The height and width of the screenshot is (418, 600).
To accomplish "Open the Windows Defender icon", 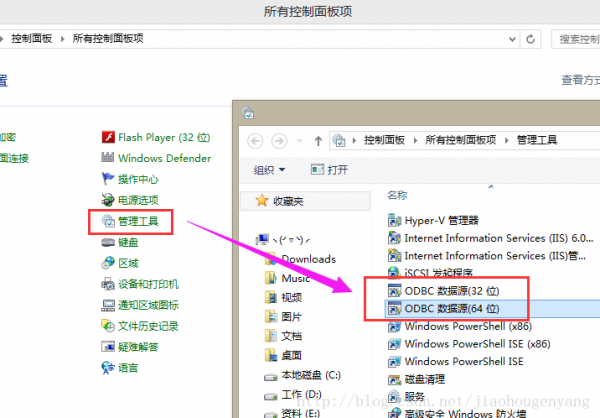I will 108,157.
